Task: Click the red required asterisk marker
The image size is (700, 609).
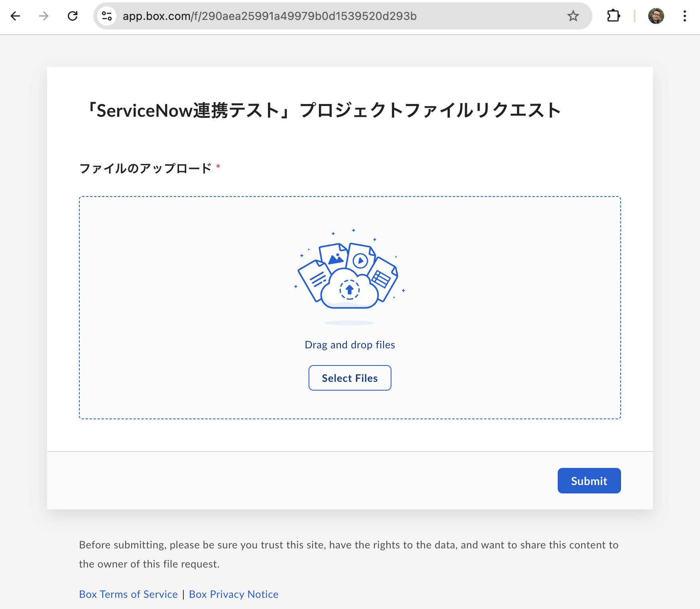Action: (x=218, y=167)
